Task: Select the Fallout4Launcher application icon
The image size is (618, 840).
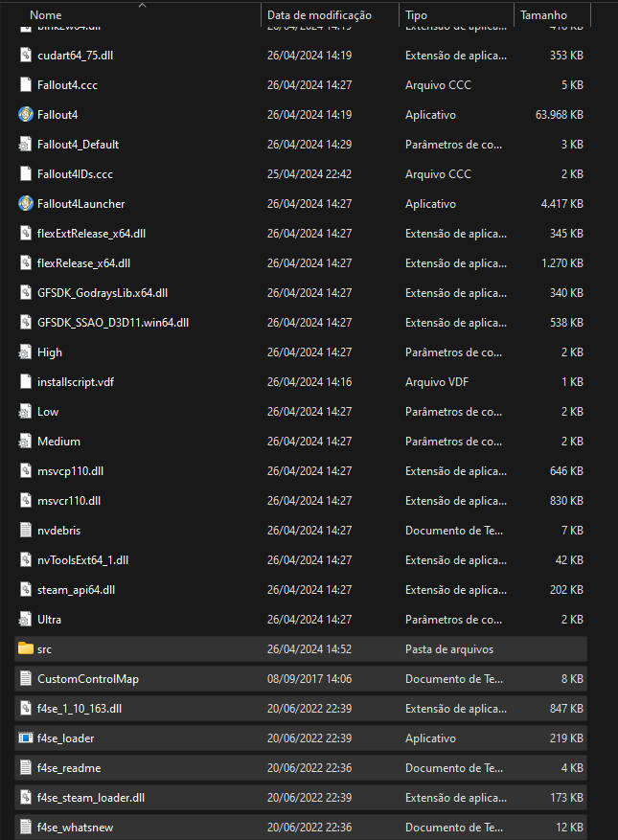Action: (x=26, y=204)
